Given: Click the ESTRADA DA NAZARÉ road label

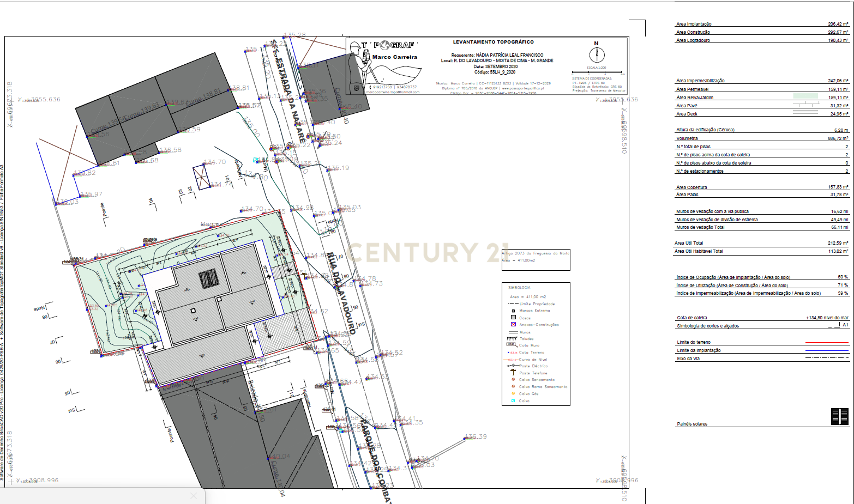Looking at the screenshot, I should point(289,92).
